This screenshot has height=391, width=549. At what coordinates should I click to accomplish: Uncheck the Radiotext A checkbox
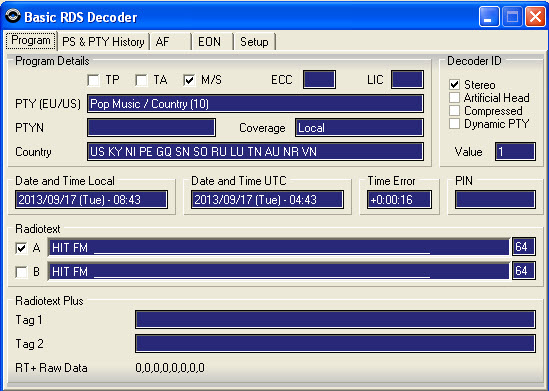point(21,248)
